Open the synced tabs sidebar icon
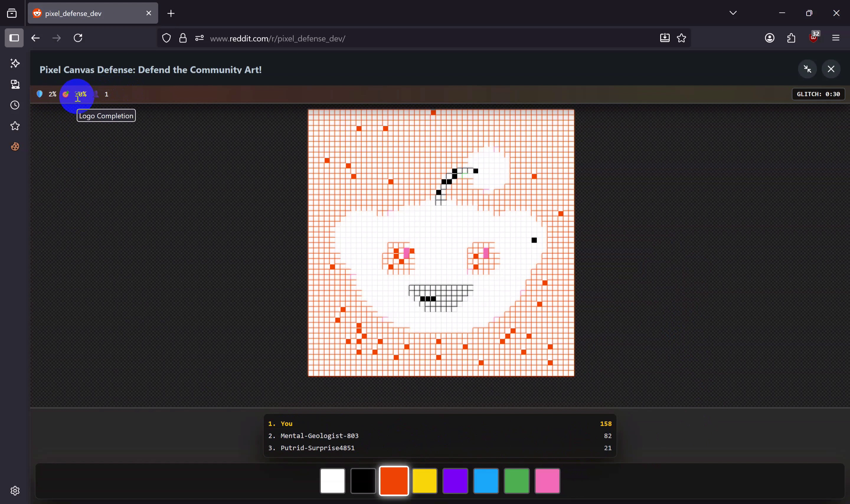The width and height of the screenshot is (850, 504). coord(15,84)
